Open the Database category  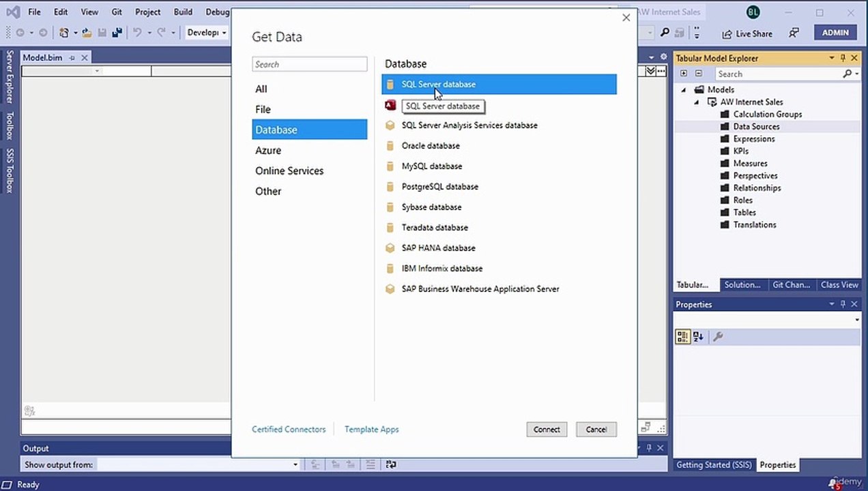[309, 130]
